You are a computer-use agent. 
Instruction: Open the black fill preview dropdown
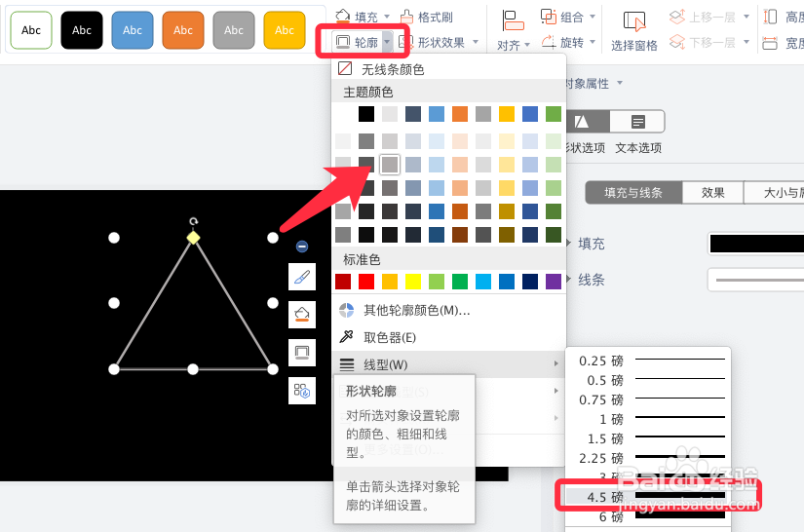(756, 244)
